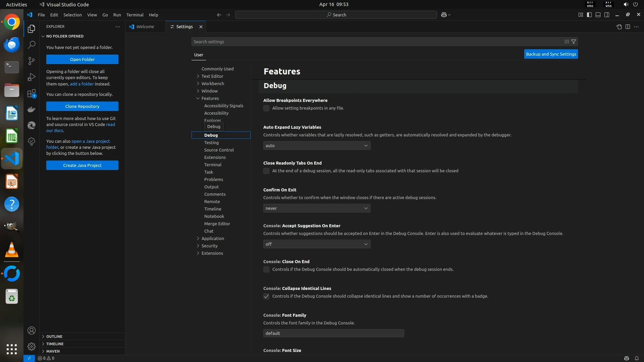
Task: Open the Search view in activity bar
Action: coord(32,45)
